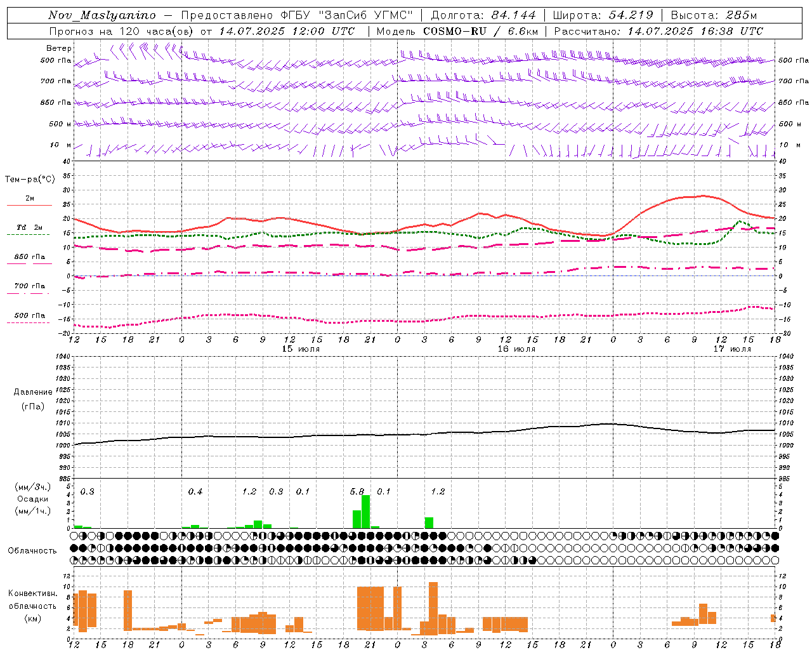Click the 17 июля date label
The image size is (812, 650).
pyautogui.click(x=731, y=349)
